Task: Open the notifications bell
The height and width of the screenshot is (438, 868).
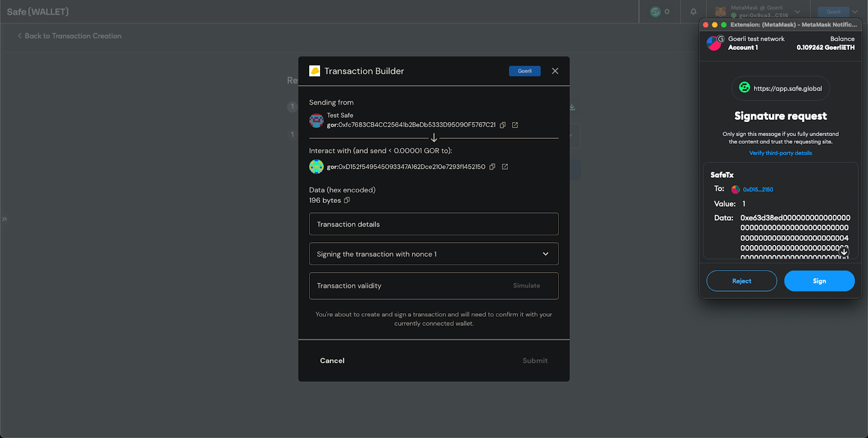Action: [693, 11]
